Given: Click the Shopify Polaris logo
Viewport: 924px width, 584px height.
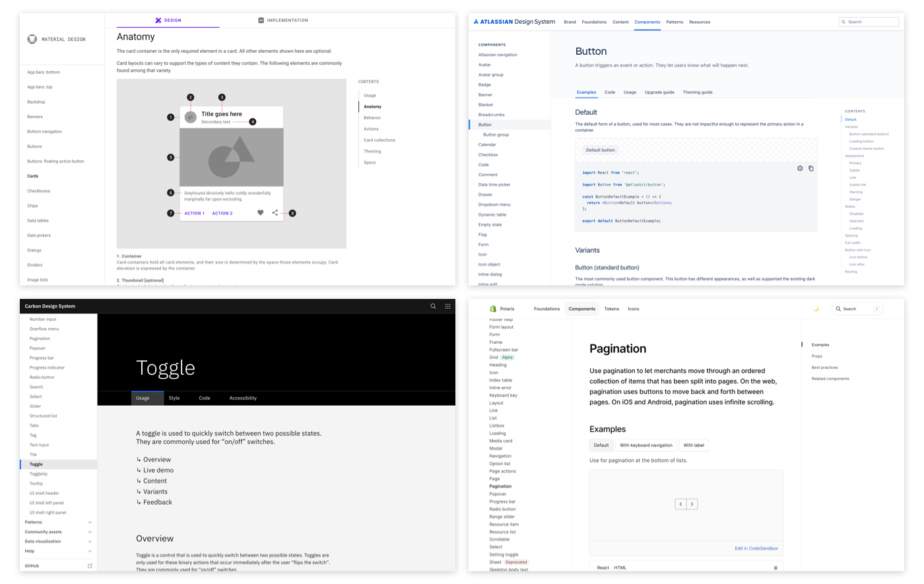Looking at the screenshot, I should click(493, 309).
